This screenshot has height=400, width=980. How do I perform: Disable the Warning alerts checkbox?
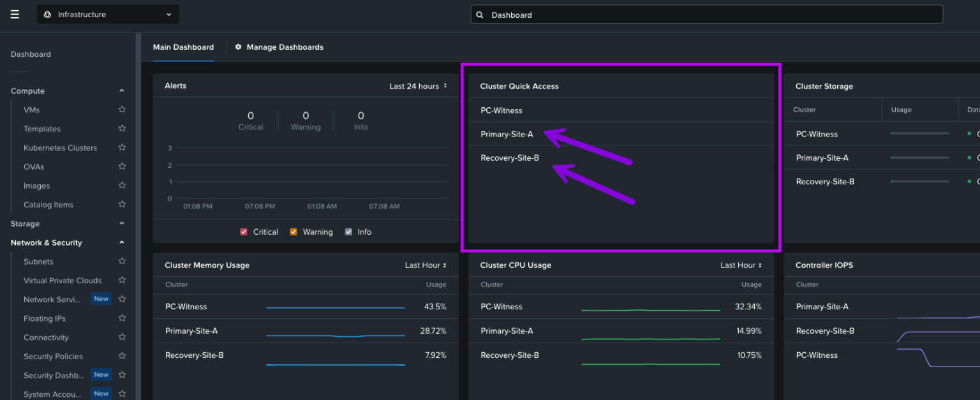pos(293,232)
